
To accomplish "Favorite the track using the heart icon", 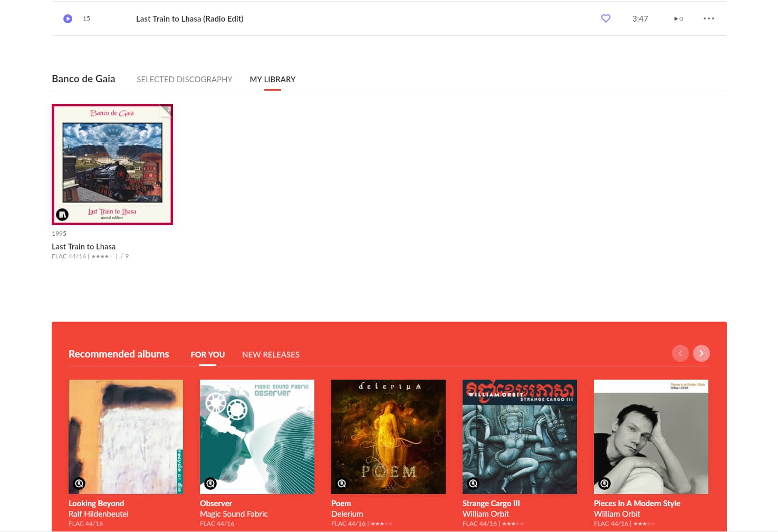I will pos(606,18).
